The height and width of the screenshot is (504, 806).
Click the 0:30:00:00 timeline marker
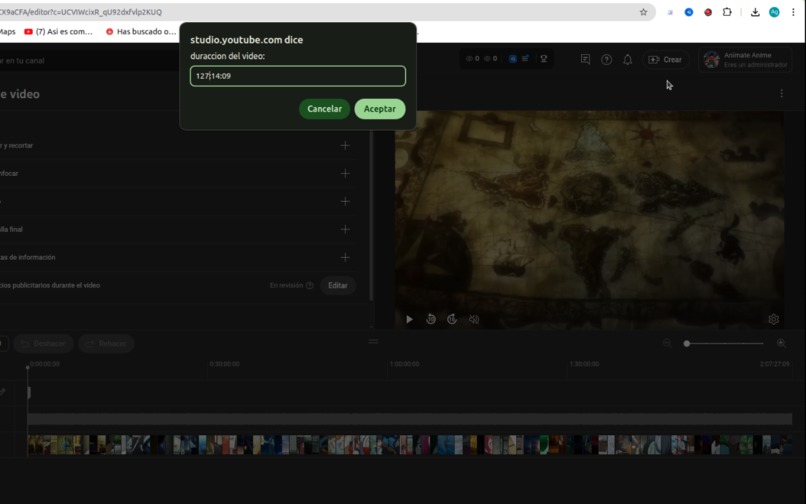click(225, 364)
